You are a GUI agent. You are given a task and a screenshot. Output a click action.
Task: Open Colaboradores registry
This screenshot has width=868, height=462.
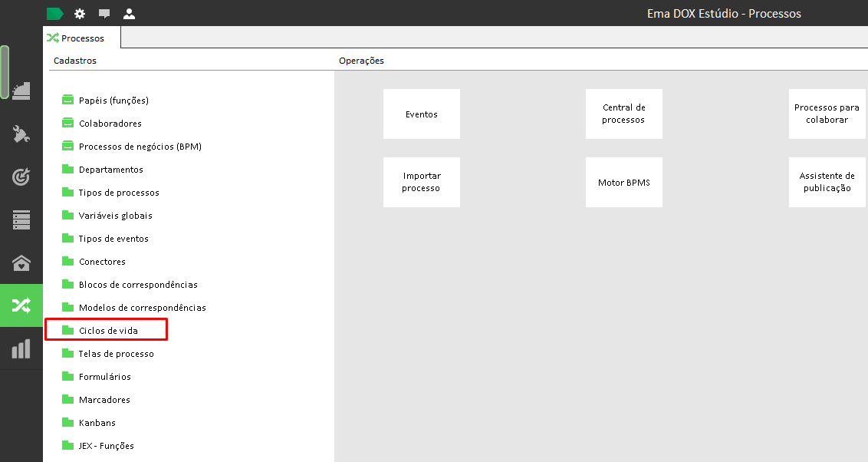110,124
